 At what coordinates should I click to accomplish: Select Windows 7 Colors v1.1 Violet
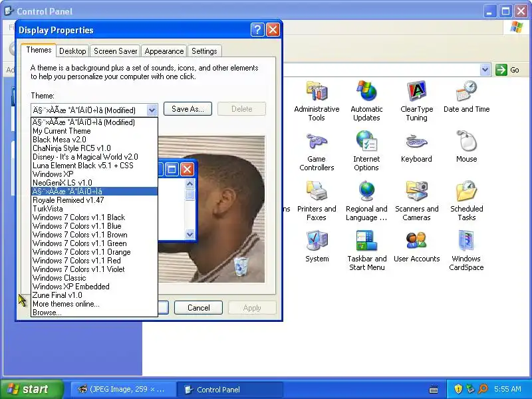pos(94,269)
